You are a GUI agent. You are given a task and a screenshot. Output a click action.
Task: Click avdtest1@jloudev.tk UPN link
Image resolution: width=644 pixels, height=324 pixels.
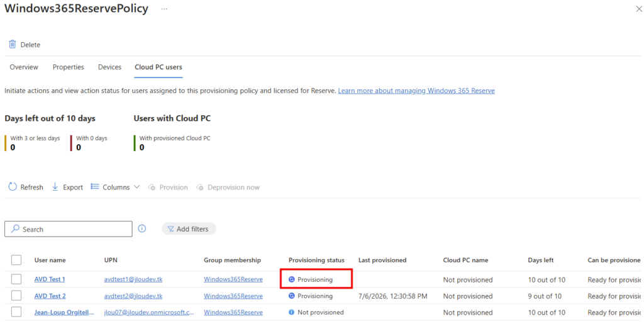133,279
